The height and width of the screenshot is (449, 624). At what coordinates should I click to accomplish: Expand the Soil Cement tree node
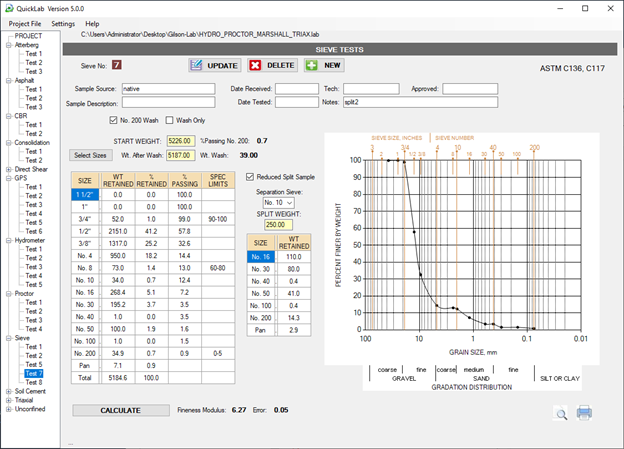click(9, 391)
